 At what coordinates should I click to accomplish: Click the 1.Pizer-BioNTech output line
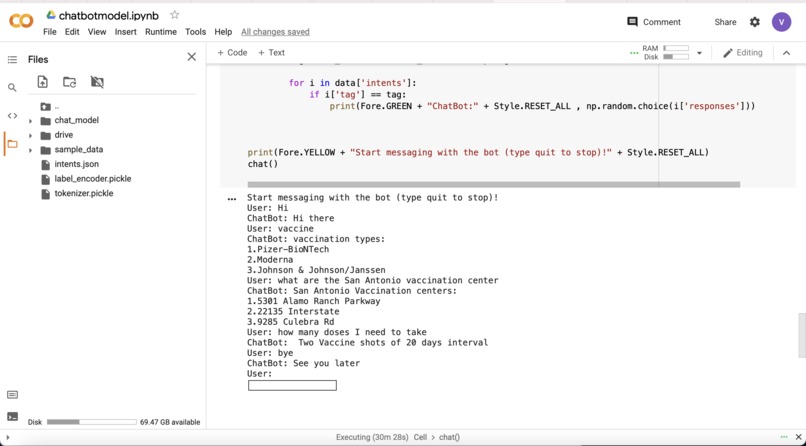coord(288,249)
